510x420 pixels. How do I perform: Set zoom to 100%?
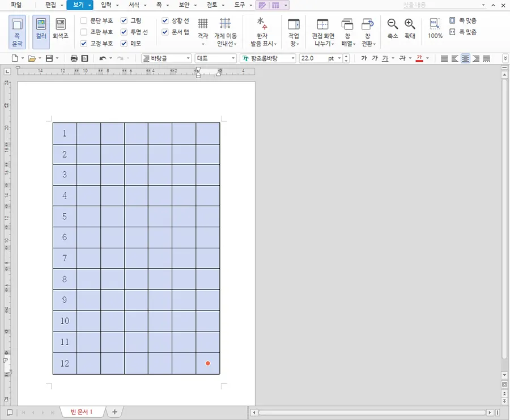coord(435,29)
